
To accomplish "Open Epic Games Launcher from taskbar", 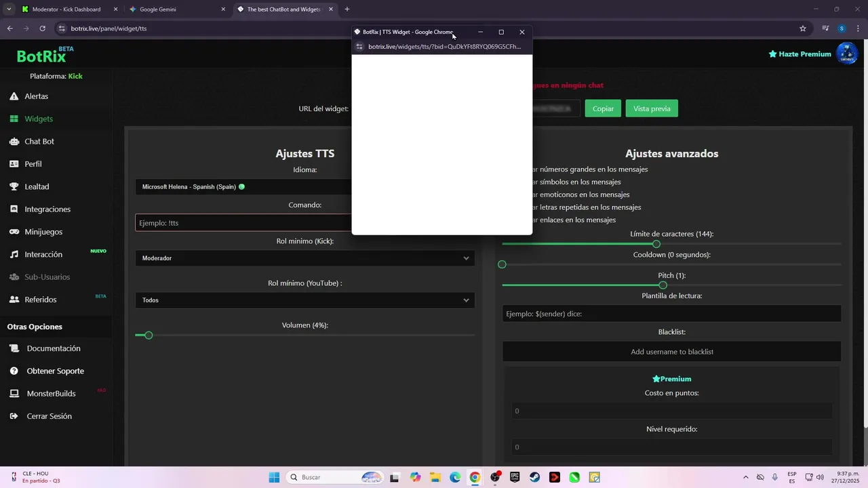I will 515,477.
